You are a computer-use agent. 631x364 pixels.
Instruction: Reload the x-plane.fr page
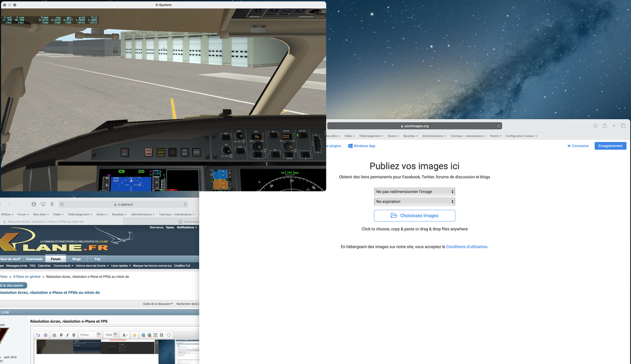(x=185, y=204)
